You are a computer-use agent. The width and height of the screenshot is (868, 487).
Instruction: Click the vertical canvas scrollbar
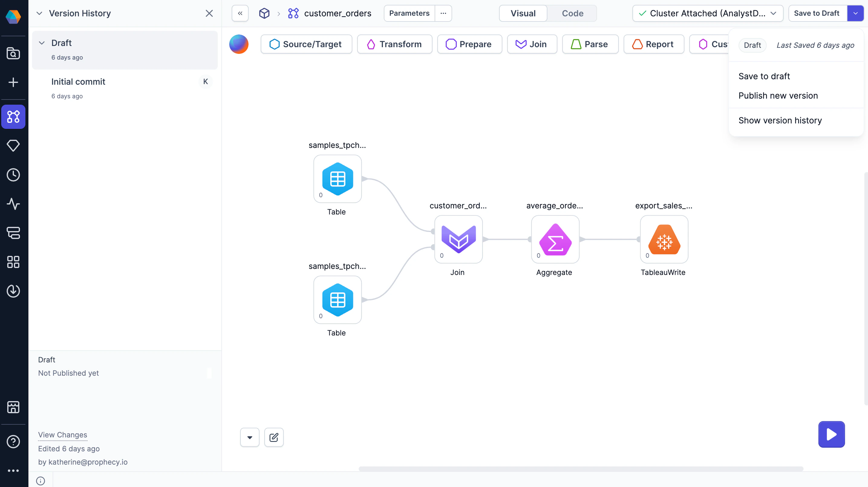click(866, 288)
